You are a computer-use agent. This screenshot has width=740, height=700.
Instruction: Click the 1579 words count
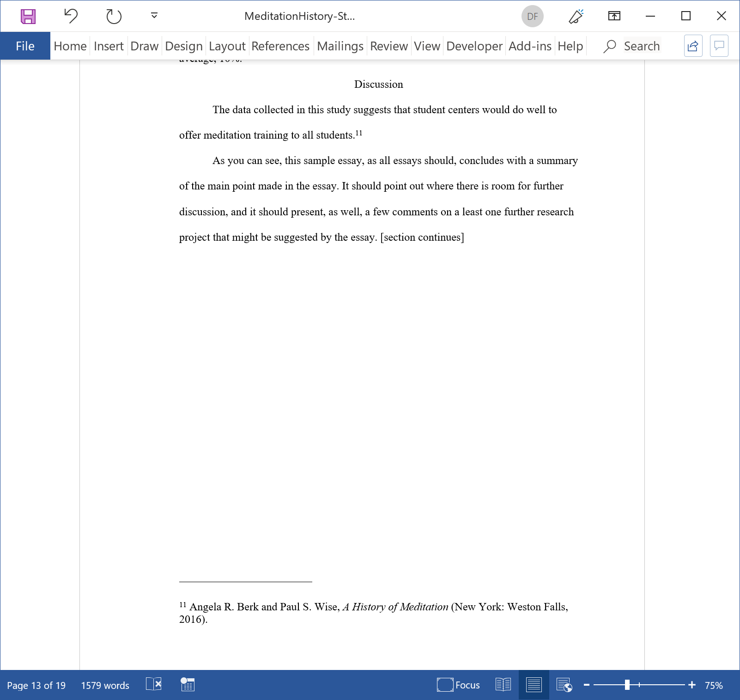(x=105, y=685)
